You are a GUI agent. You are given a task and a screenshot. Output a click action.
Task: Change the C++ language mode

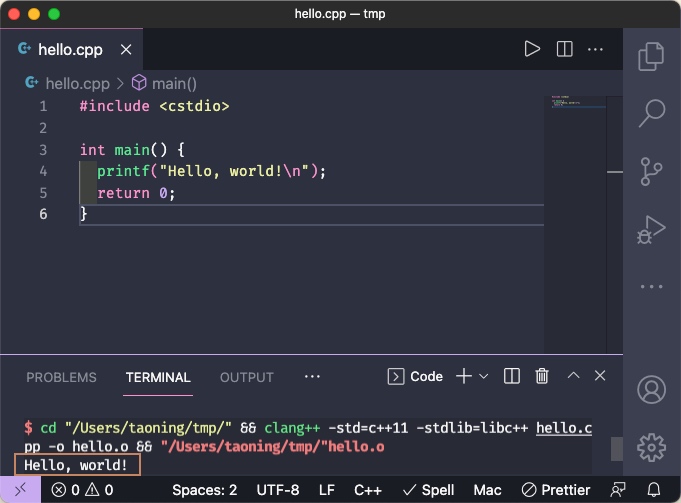[x=368, y=490]
